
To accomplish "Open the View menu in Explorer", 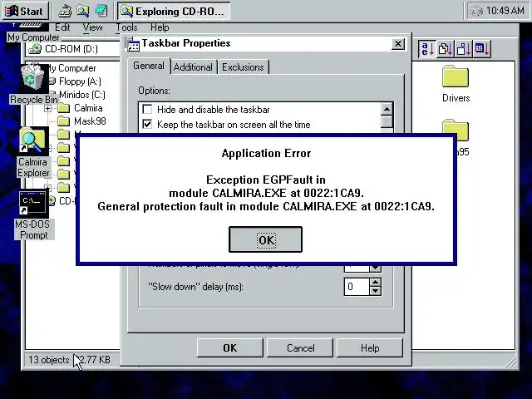I will pyautogui.click(x=92, y=27).
